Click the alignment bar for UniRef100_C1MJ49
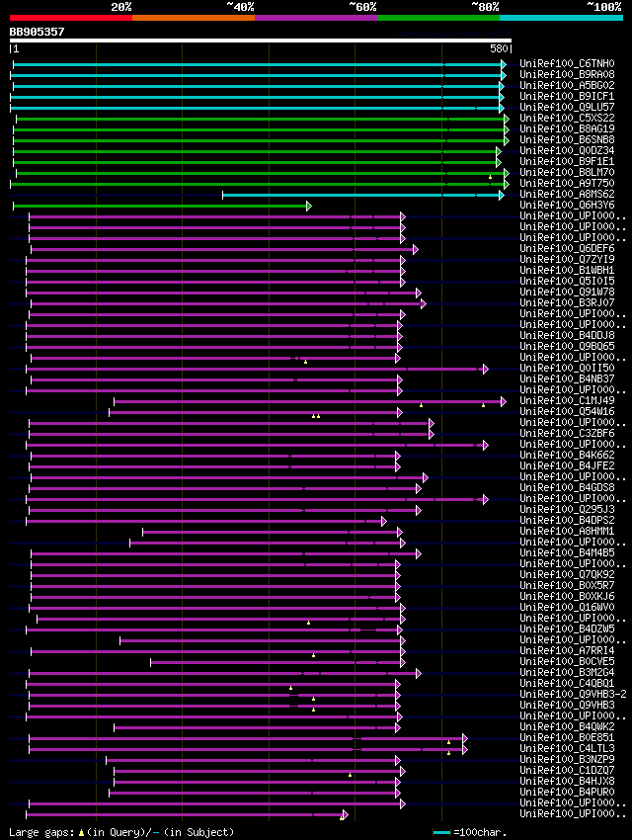This screenshot has height=840, width=632. [310, 402]
